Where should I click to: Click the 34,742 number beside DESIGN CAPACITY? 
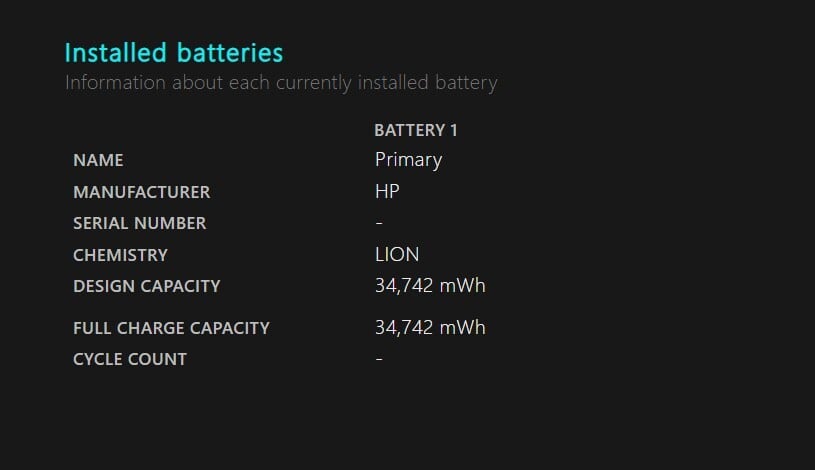click(404, 286)
